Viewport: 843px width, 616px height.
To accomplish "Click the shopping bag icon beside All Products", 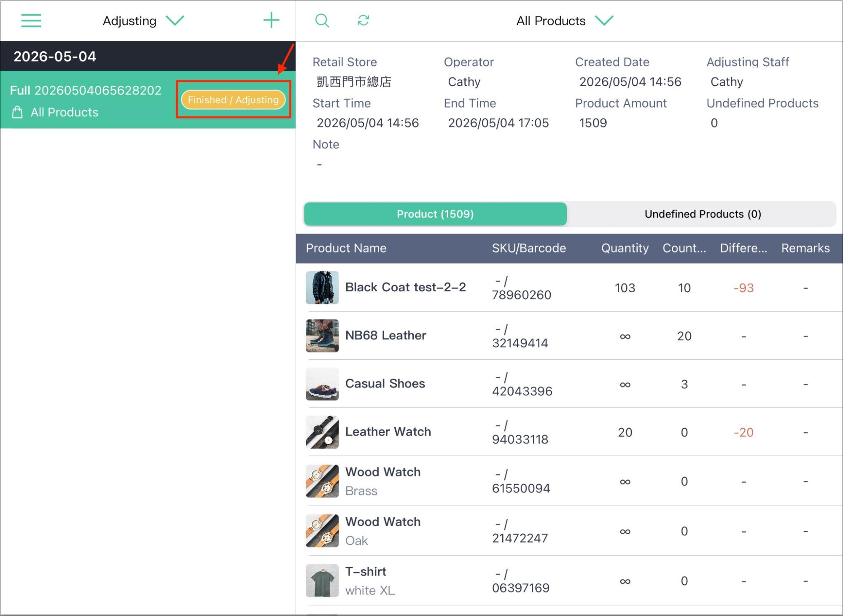I will click(17, 112).
